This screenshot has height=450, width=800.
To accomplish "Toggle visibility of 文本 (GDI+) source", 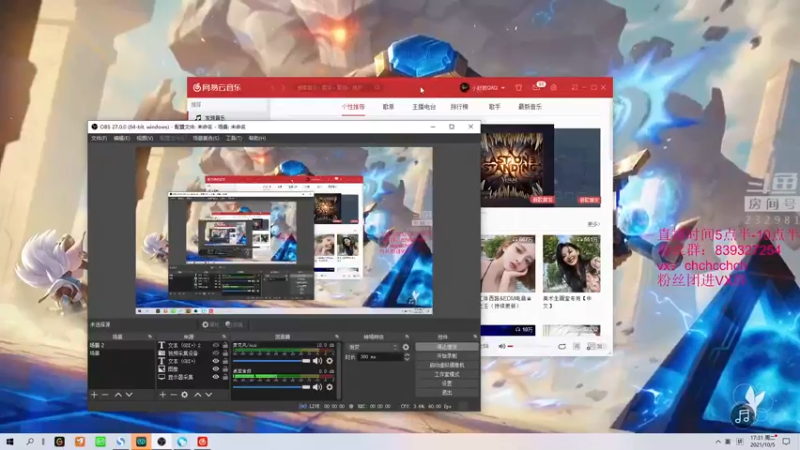I will pyautogui.click(x=215, y=361).
